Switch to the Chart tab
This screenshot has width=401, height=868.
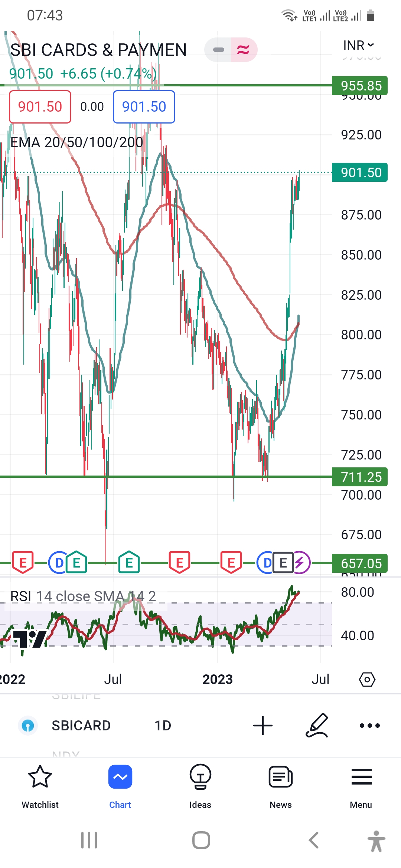coord(120,787)
